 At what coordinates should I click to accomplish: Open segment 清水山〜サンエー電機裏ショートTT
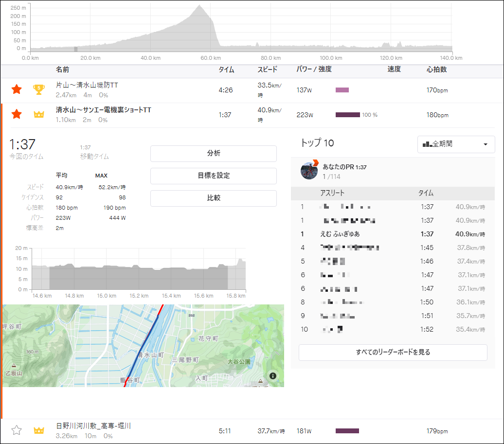coord(104,110)
